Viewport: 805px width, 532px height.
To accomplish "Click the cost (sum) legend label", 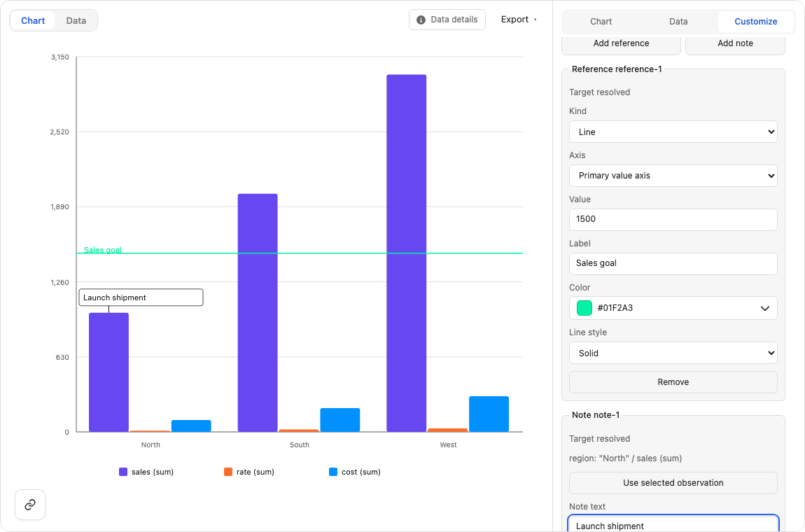I will point(361,472).
